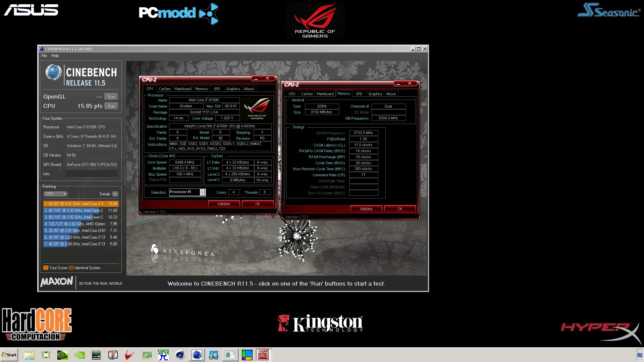Screen dimensions: 644x362
Task: Open SPD tab in right CPU-Z window
Action: coord(359,94)
